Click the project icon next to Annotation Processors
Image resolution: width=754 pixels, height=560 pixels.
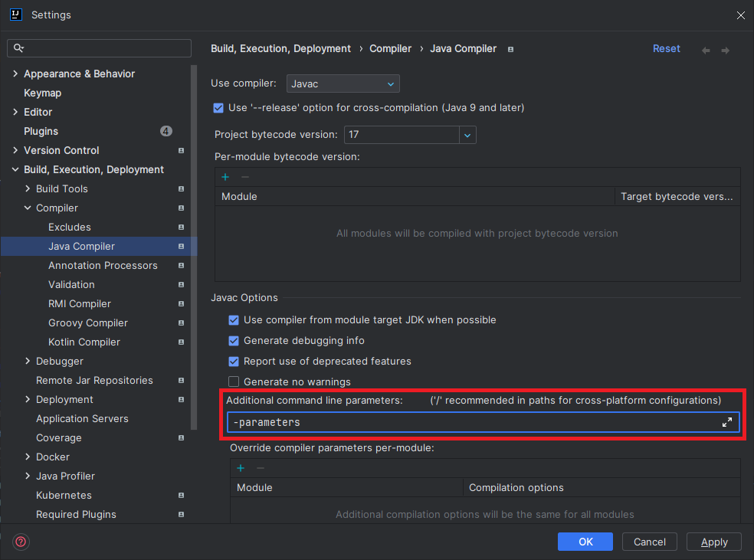point(182,265)
